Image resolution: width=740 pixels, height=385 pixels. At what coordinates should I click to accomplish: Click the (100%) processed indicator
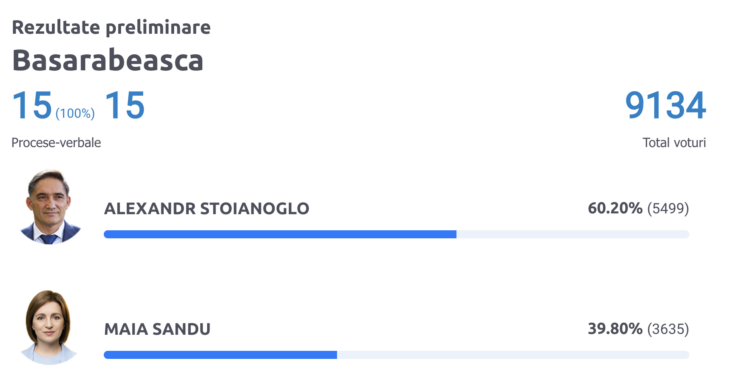tap(75, 114)
